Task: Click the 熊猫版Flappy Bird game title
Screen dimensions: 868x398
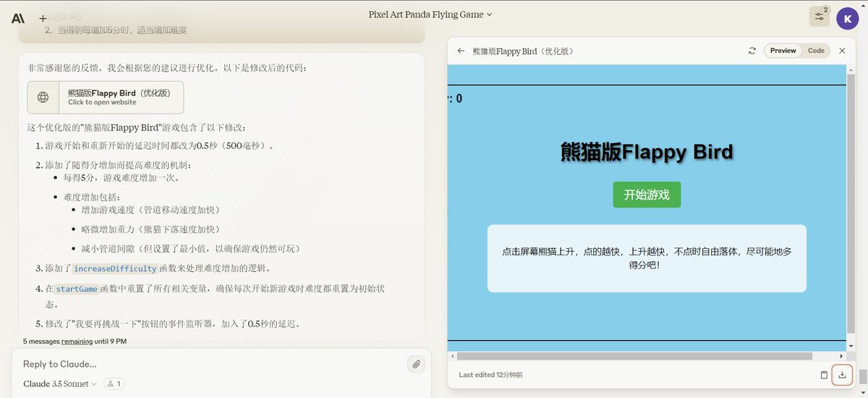Action: (647, 152)
